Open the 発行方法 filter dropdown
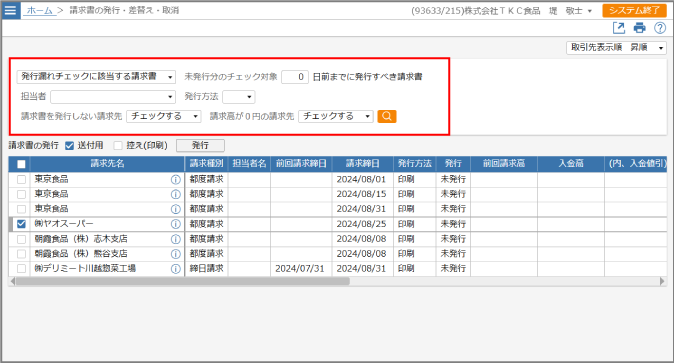 pyautogui.click(x=239, y=97)
